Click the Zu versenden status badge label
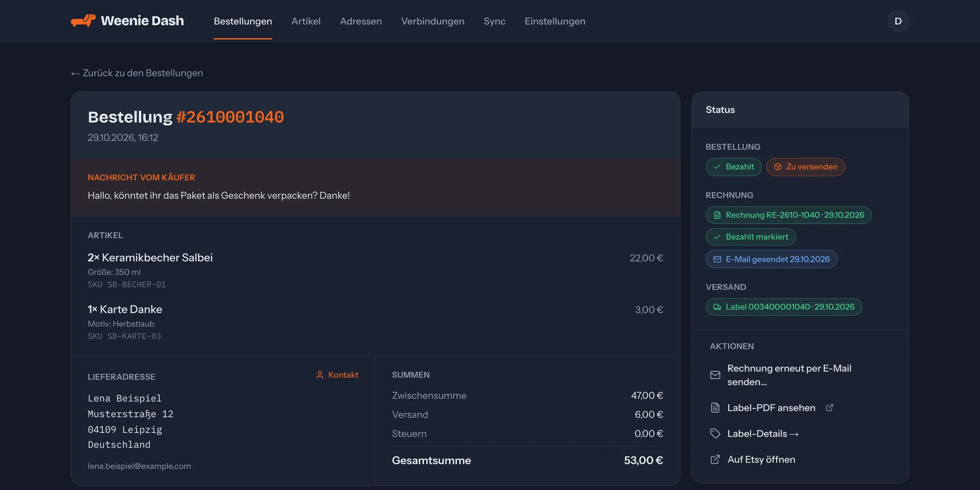The height and width of the screenshot is (490, 980). click(812, 167)
